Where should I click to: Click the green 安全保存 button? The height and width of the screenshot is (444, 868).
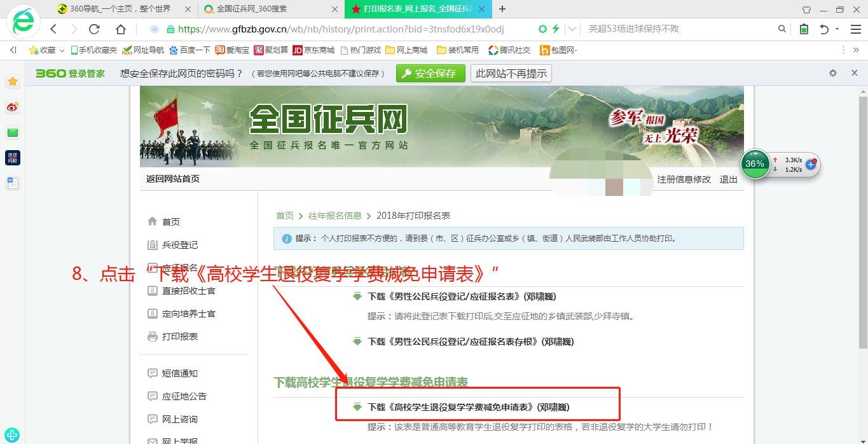pyautogui.click(x=431, y=73)
